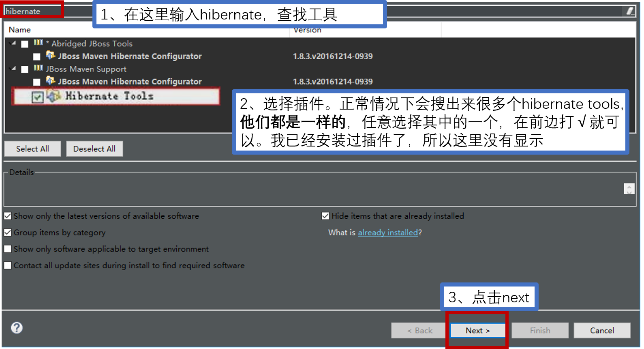Collapse the JBoss Maven Support category
Viewport: 644px width, 349px height.
click(x=13, y=69)
